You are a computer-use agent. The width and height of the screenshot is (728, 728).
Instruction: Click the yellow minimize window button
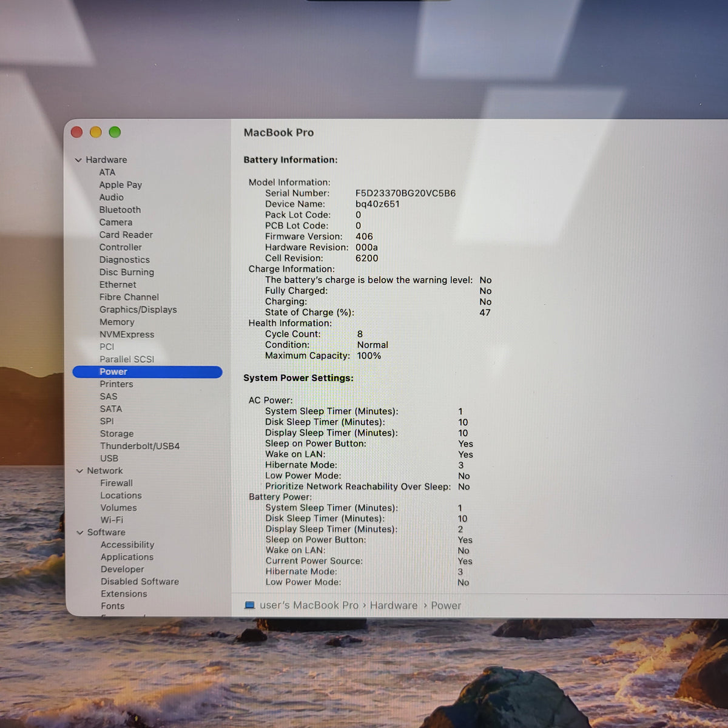pos(96,132)
